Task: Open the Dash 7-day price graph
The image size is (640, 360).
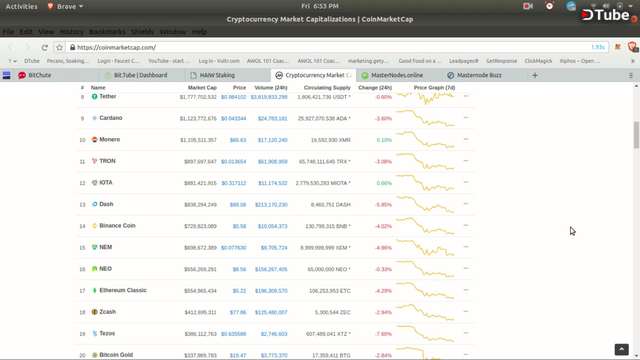Action: [x=425, y=204]
